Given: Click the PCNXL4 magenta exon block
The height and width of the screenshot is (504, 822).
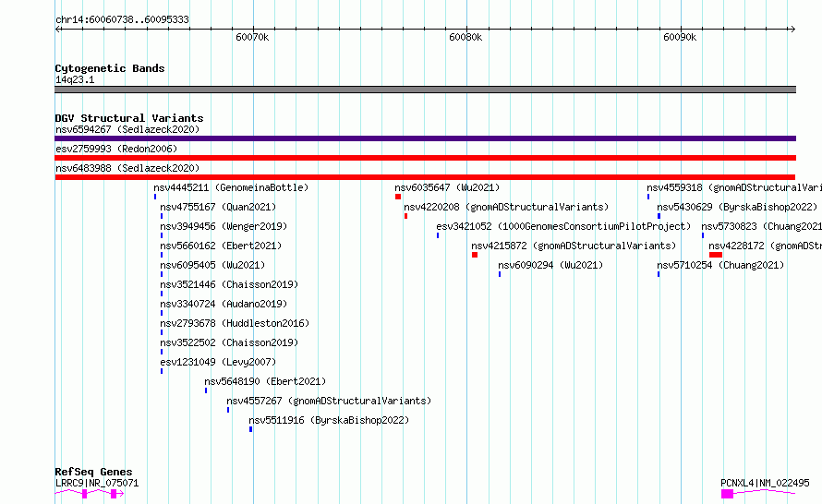Looking at the screenshot, I should (x=727, y=494).
